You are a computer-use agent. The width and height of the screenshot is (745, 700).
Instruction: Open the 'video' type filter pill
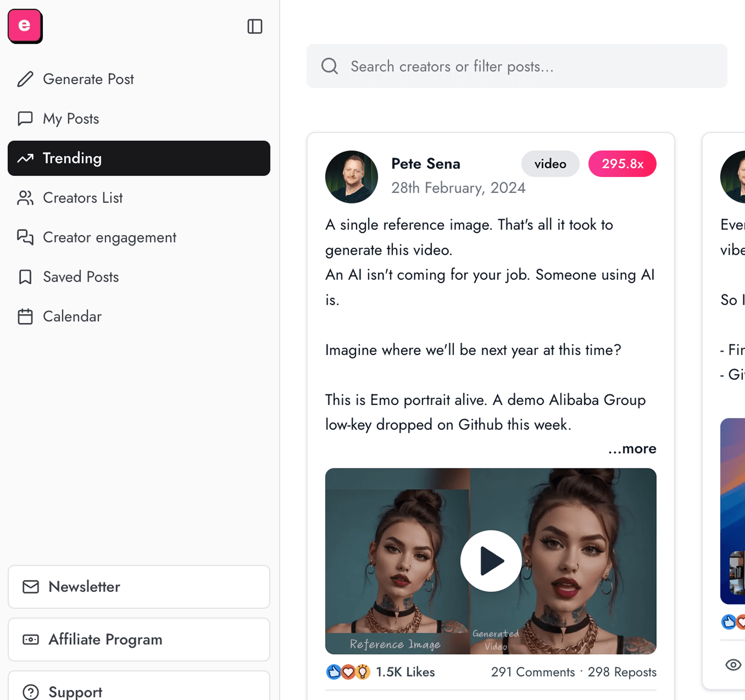[x=550, y=164]
